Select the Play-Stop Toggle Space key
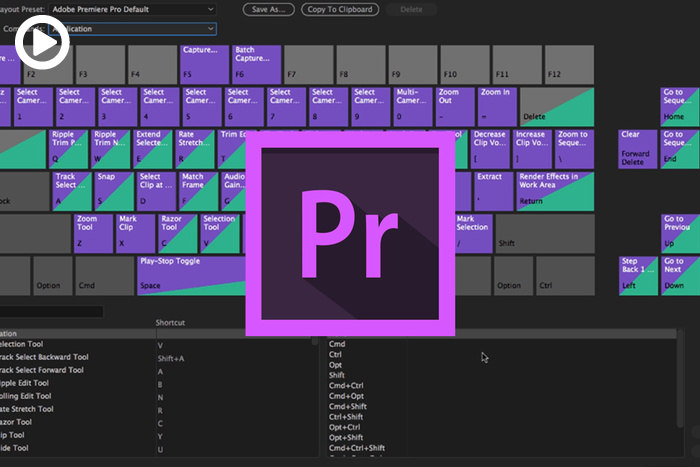 pyautogui.click(x=192, y=276)
